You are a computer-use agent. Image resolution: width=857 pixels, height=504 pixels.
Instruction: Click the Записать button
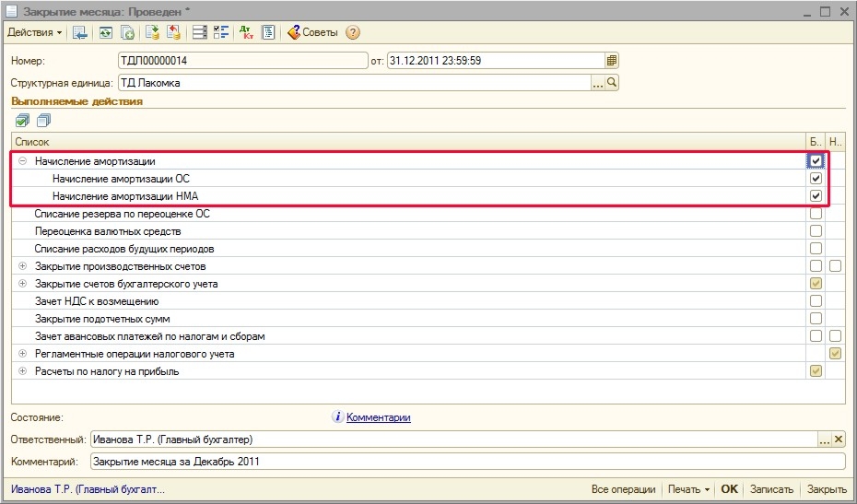tap(771, 489)
